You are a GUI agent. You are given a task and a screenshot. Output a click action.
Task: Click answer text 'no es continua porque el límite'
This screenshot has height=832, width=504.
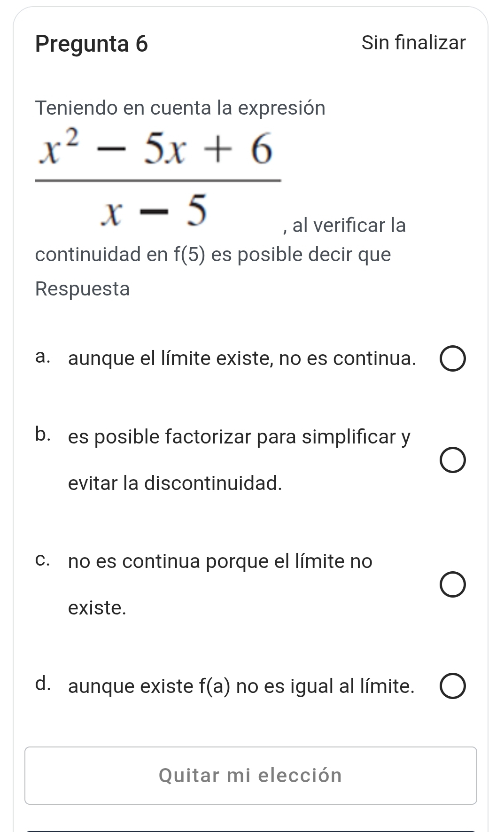[x=220, y=561]
